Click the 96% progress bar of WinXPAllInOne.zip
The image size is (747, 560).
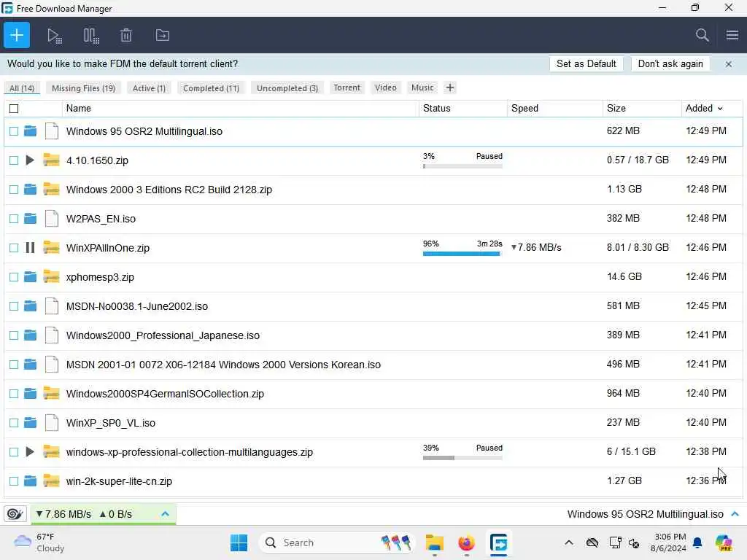[x=462, y=254]
